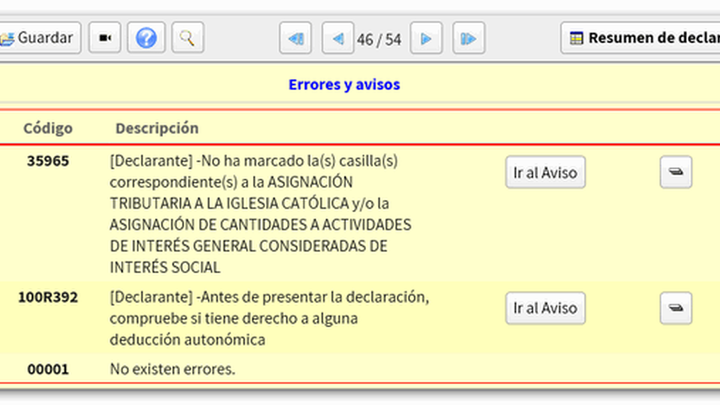The height and width of the screenshot is (405, 720).
Task: Click description about deducción autonómica
Action: [269, 318]
